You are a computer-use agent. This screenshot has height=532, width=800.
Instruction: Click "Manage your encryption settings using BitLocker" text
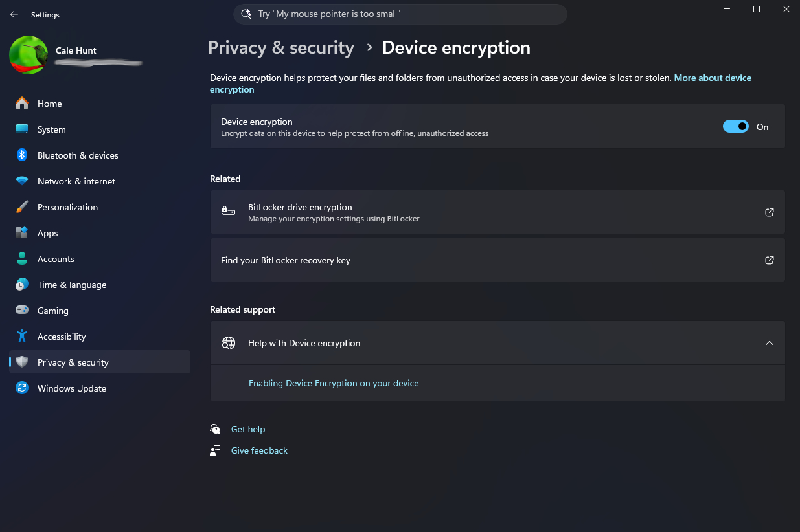[x=334, y=219]
